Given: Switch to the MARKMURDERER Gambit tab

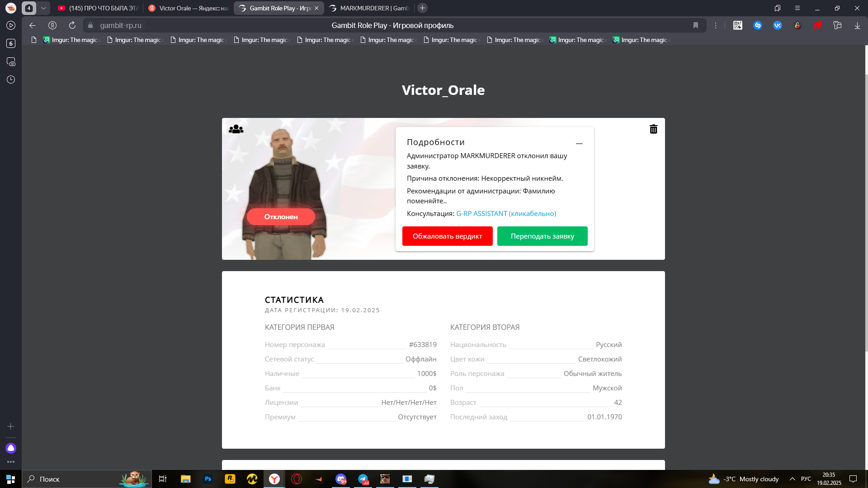Looking at the screenshot, I should 370,8.
